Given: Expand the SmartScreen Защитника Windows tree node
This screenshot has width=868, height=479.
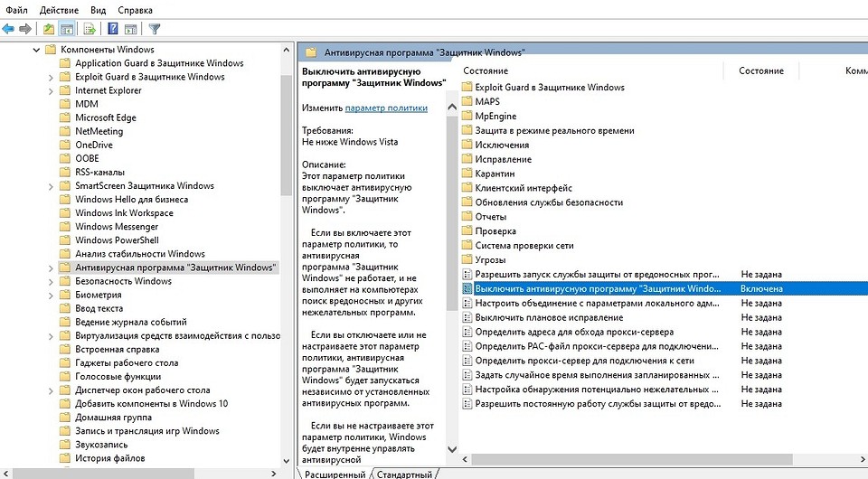Looking at the screenshot, I should [51, 186].
